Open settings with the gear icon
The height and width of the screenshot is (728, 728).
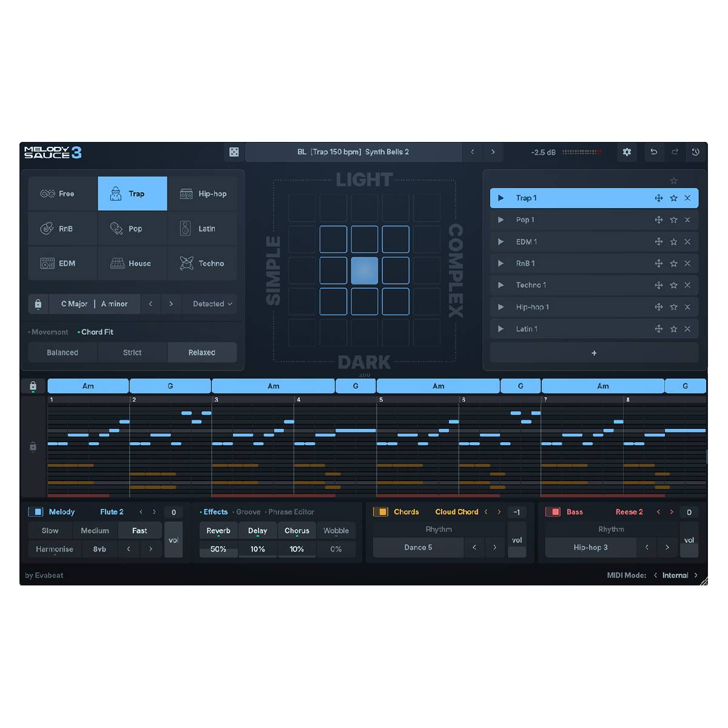click(627, 152)
